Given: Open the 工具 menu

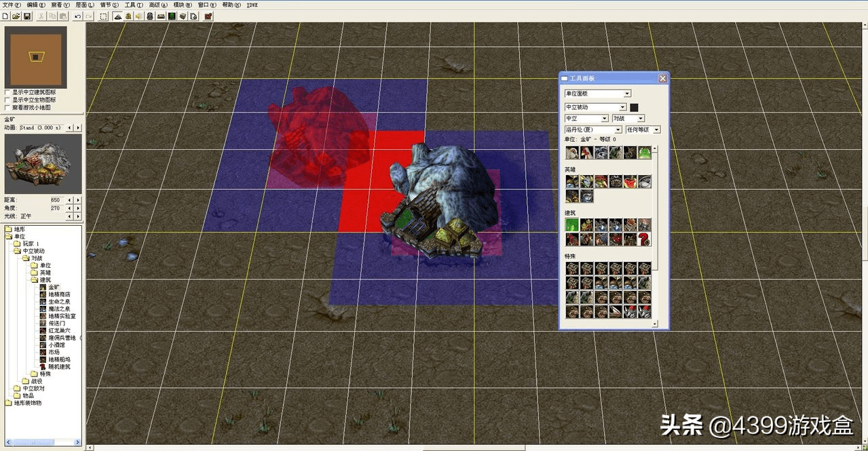Looking at the screenshot, I should (134, 5).
